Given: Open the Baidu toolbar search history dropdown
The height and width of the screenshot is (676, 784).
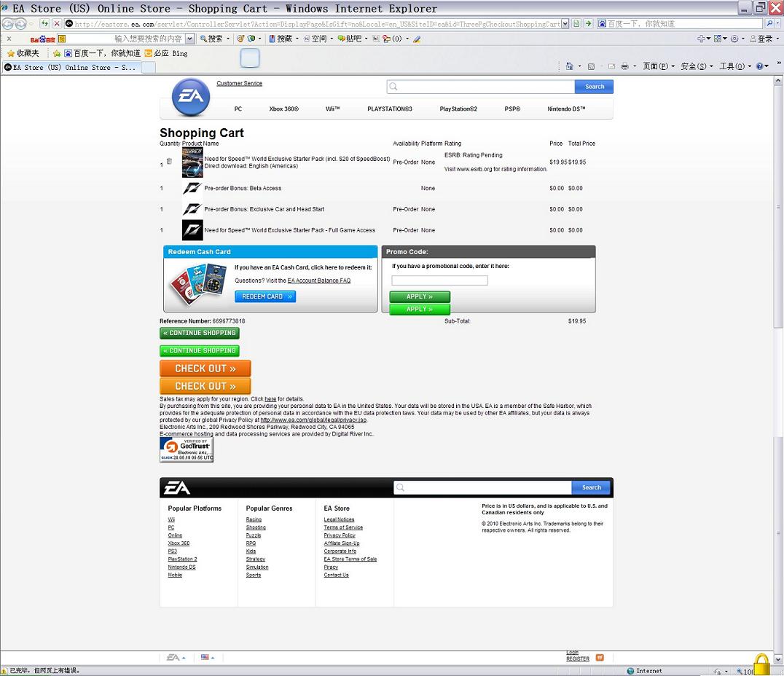Looking at the screenshot, I should coord(190,39).
